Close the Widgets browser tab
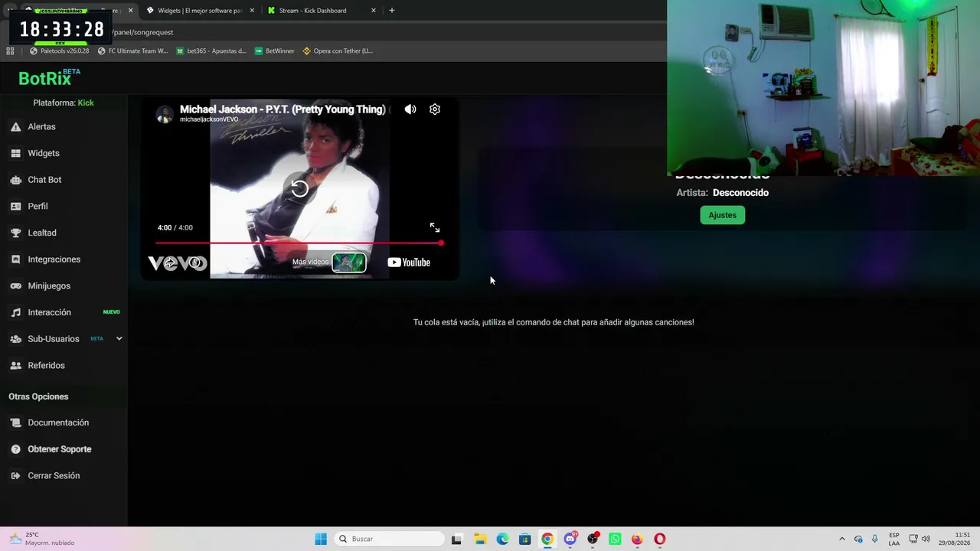Viewport: 980px width, 551px height. click(252, 11)
